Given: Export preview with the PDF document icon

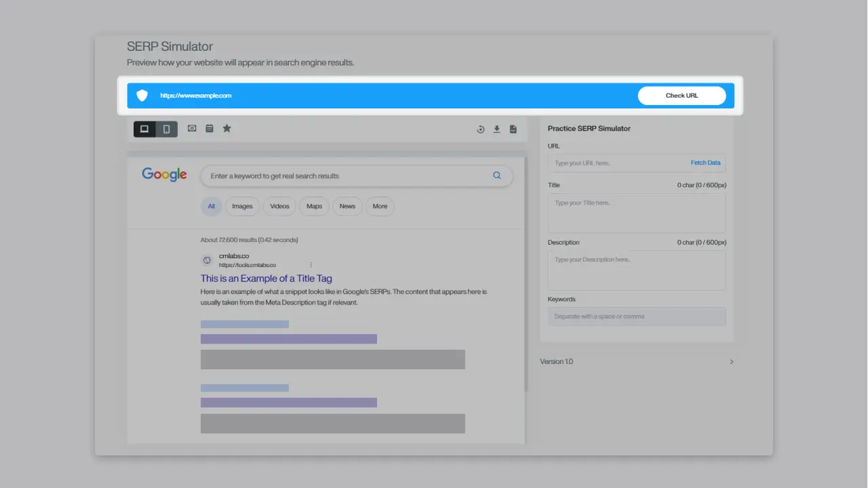Looking at the screenshot, I should [513, 129].
